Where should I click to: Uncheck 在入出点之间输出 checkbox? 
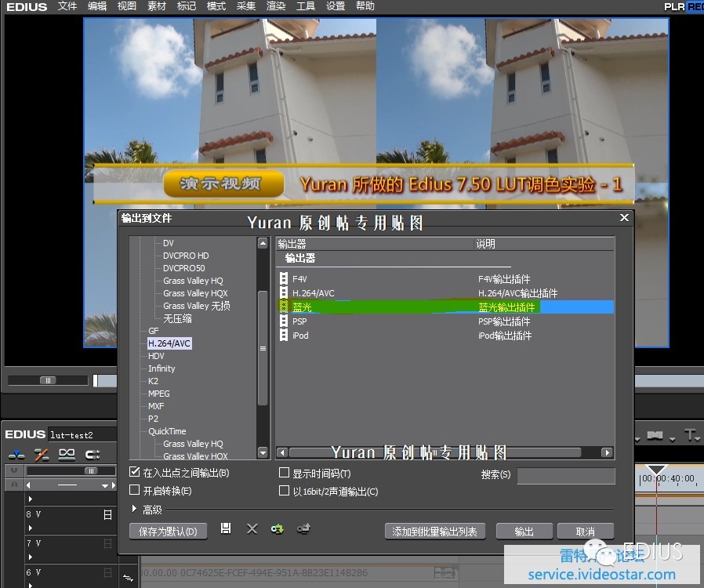point(135,473)
